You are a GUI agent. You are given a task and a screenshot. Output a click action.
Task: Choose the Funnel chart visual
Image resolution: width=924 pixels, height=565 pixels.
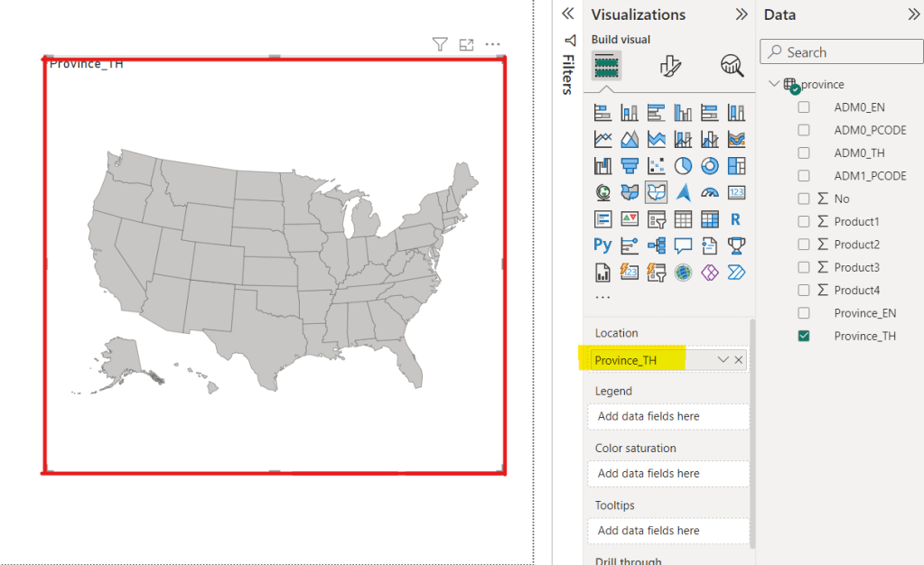[630, 165]
